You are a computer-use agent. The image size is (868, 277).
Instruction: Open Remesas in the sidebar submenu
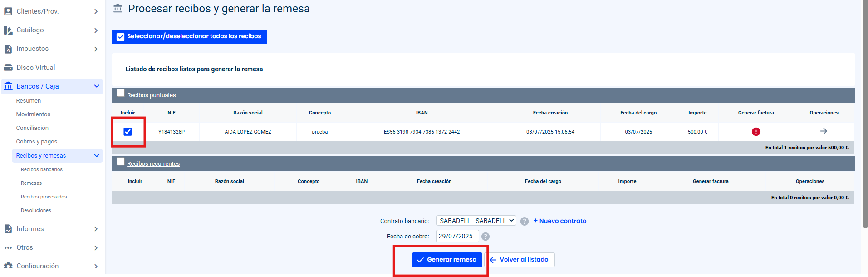coord(31,183)
